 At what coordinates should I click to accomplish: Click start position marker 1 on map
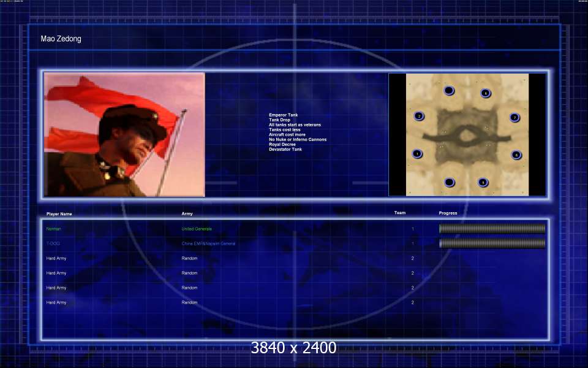coord(417,153)
